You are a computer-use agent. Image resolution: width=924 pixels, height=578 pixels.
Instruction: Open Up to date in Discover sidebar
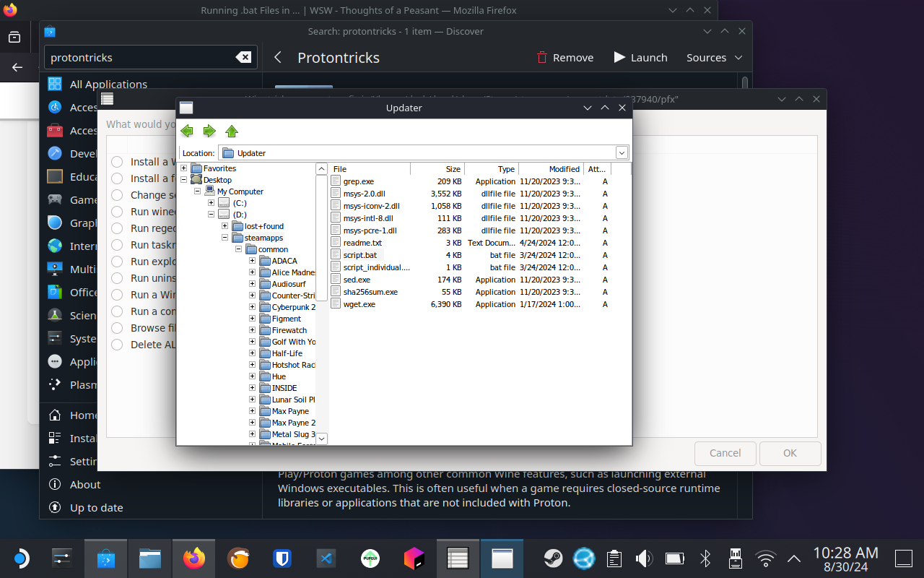(x=151, y=507)
